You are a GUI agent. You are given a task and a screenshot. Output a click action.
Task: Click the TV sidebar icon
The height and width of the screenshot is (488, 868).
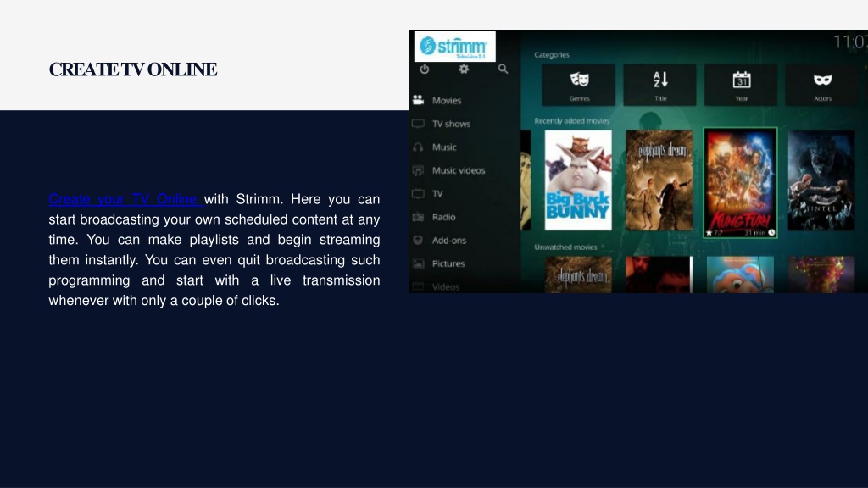click(x=419, y=194)
